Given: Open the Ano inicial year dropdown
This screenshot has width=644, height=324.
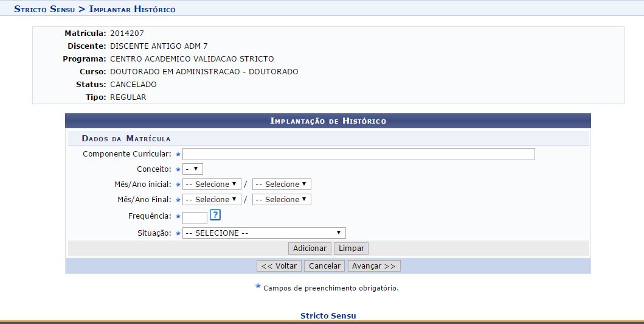Looking at the screenshot, I should [x=282, y=184].
